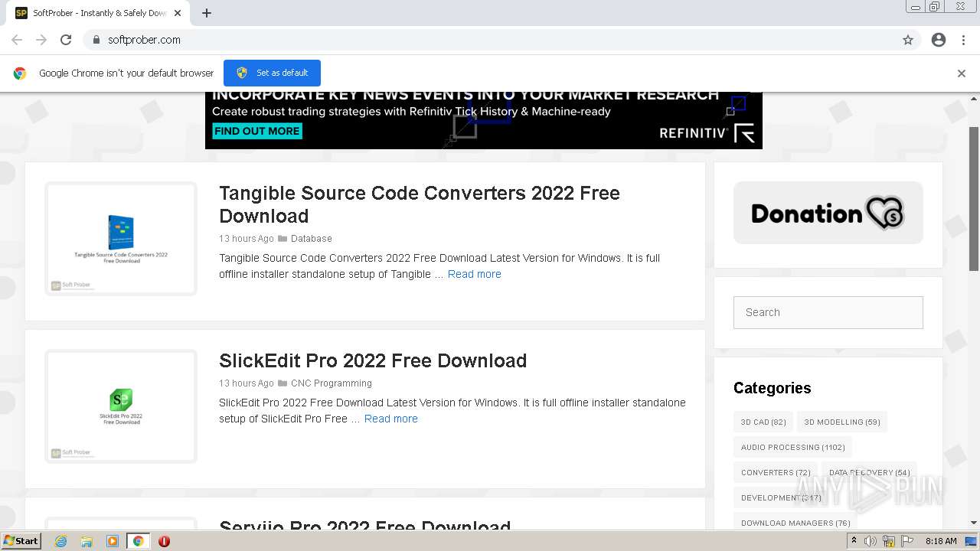The image size is (980, 551).
Task: Open Serviio Pro 2022 Free Download title
Action: (364, 526)
